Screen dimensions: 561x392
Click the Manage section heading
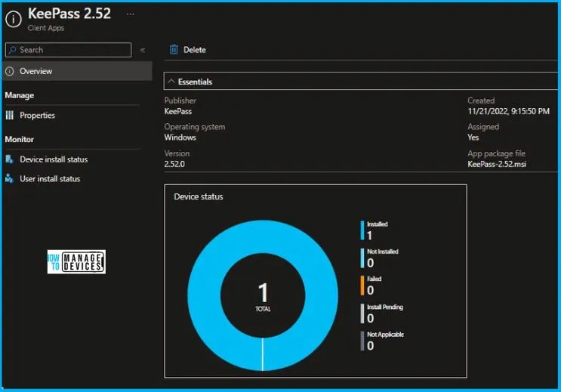20,96
